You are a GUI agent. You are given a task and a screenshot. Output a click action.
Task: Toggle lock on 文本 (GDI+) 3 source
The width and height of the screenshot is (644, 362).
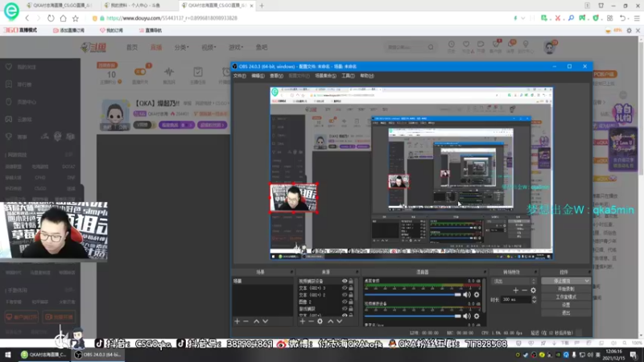(x=351, y=288)
